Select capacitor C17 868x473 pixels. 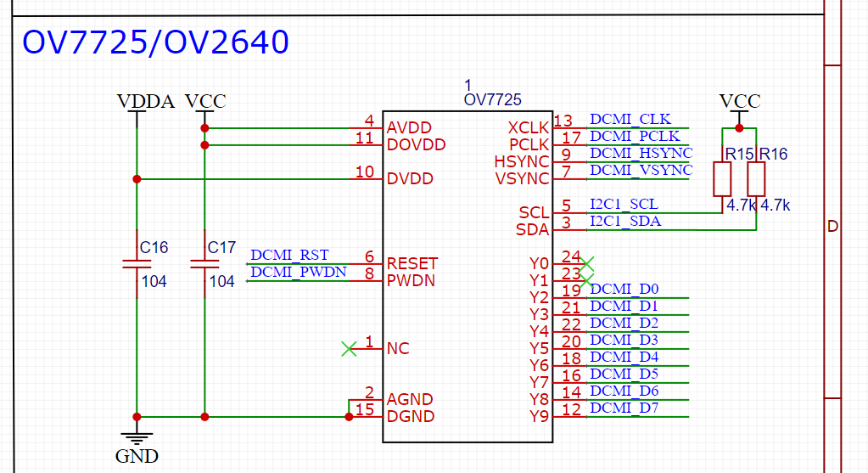click(x=204, y=264)
